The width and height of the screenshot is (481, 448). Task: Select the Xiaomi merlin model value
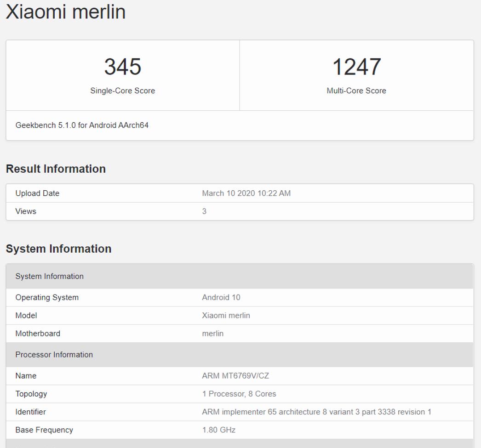pyautogui.click(x=226, y=316)
